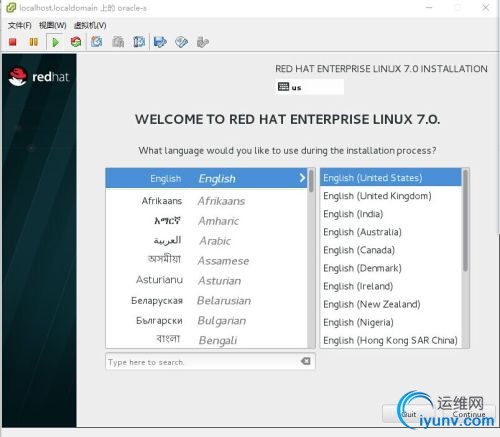Open the snapshot manager icon
The width and height of the screenshot is (500, 437).
point(139,42)
